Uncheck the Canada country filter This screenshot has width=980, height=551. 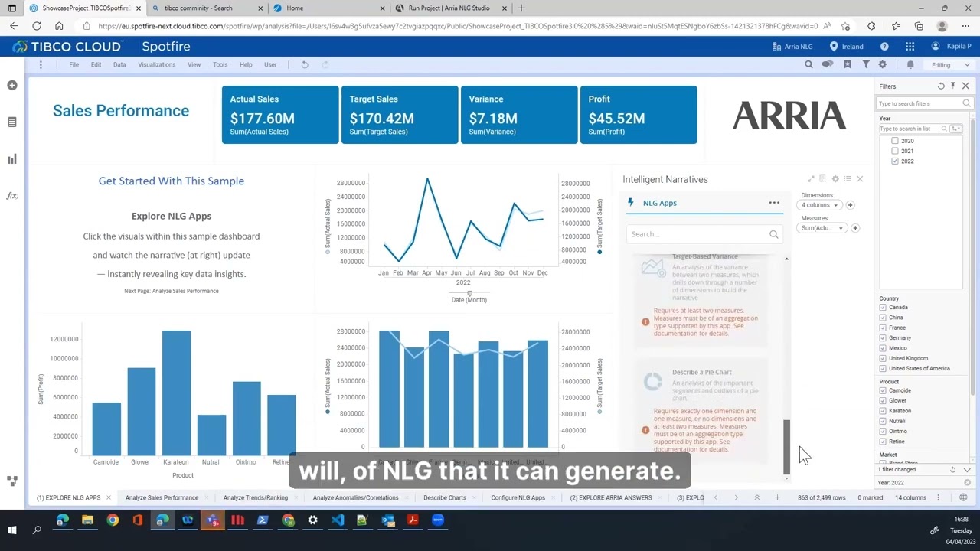coord(883,308)
